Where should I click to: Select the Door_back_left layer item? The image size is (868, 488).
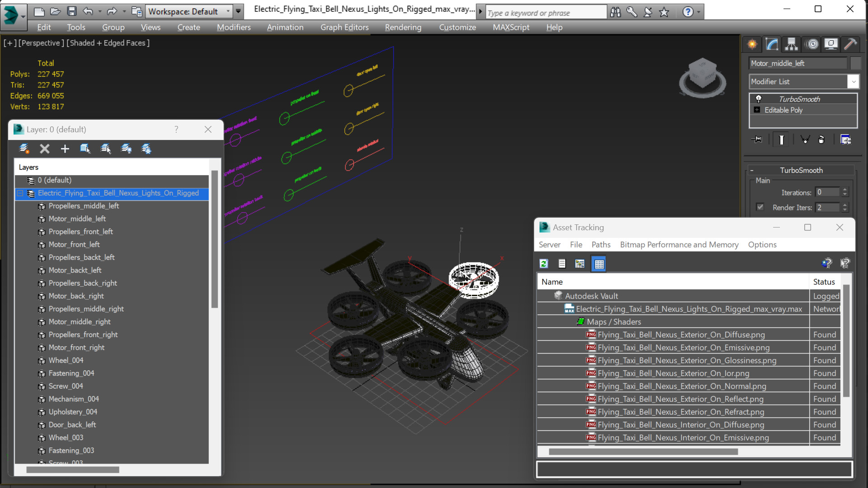(x=72, y=425)
